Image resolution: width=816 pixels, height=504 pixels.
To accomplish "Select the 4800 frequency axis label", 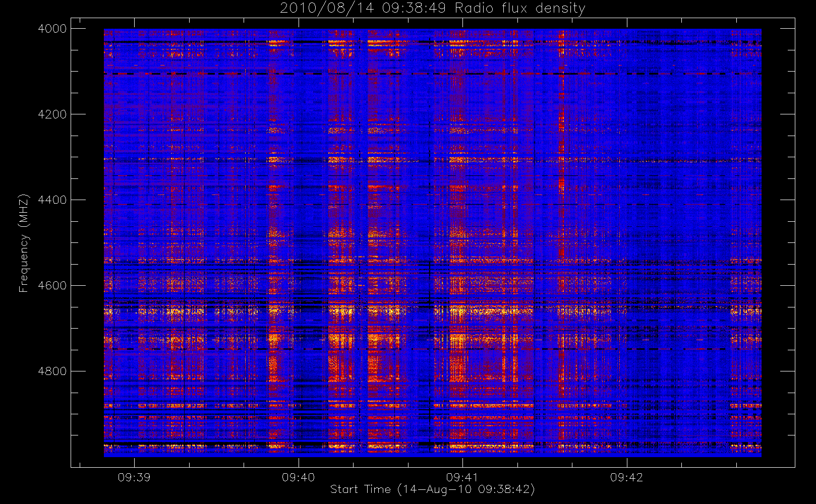I will coord(52,371).
